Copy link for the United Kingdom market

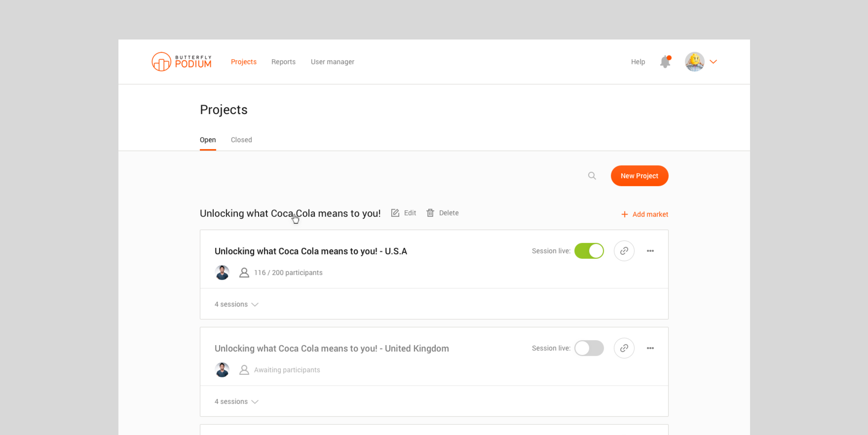(624, 348)
